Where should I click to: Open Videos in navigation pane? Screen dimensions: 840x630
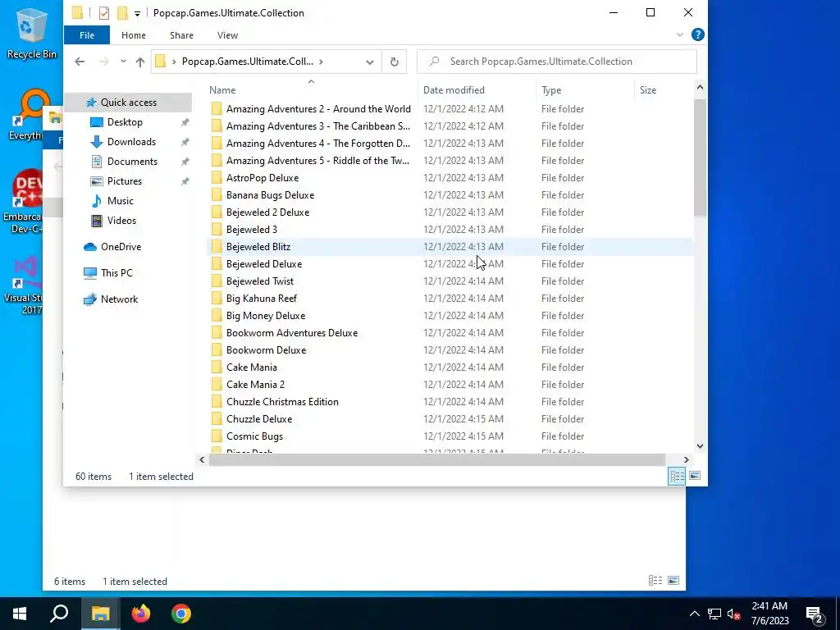pyautogui.click(x=121, y=221)
